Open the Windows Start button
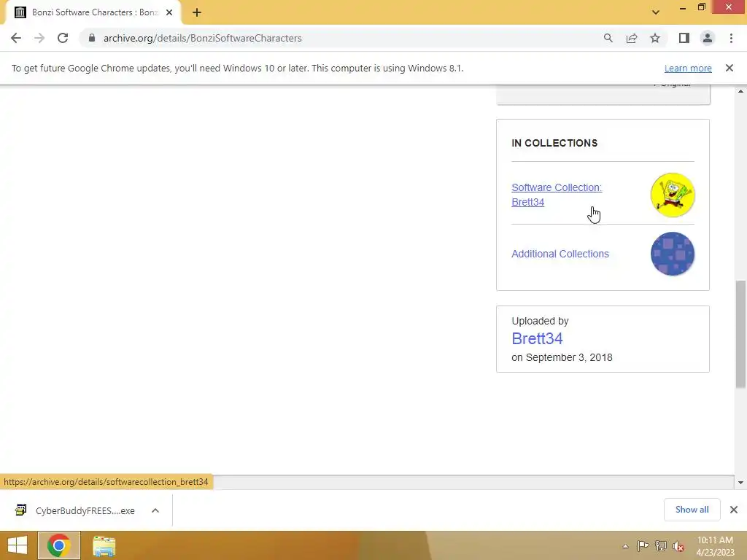The image size is (747, 560). [18, 545]
